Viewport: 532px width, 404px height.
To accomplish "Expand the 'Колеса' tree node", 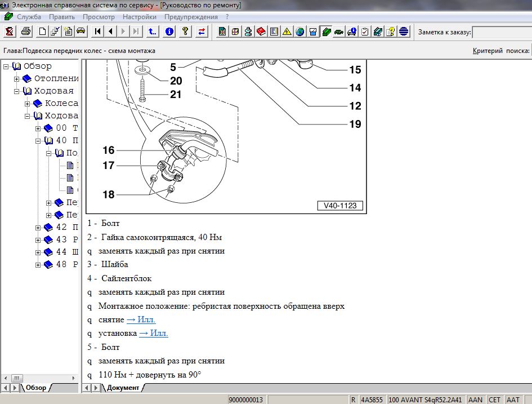I will coord(28,104).
